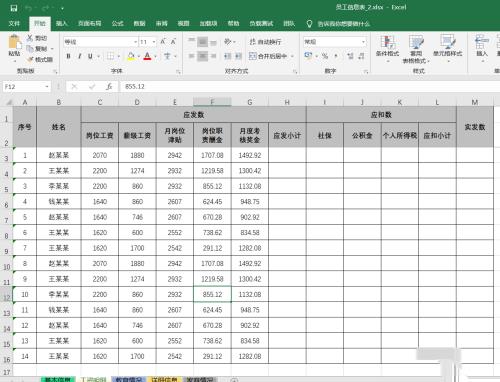The width and height of the screenshot is (500, 382).
Task: Switch to the Data (数据) tab
Action: point(139,23)
